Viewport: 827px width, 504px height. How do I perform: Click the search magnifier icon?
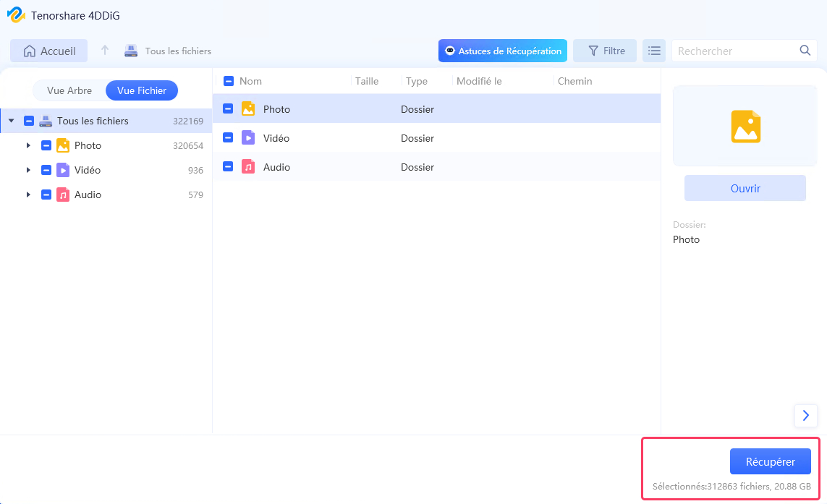click(805, 51)
